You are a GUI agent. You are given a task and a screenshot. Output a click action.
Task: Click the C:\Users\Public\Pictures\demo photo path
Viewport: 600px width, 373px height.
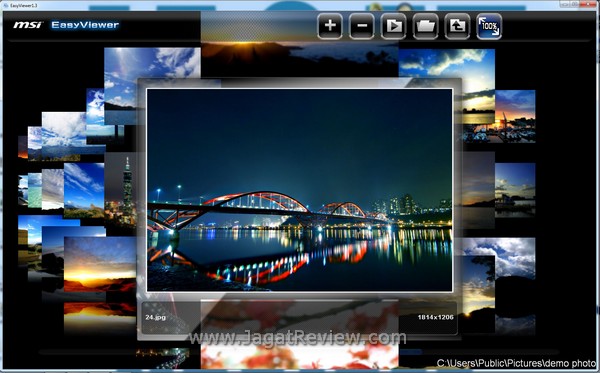516,363
